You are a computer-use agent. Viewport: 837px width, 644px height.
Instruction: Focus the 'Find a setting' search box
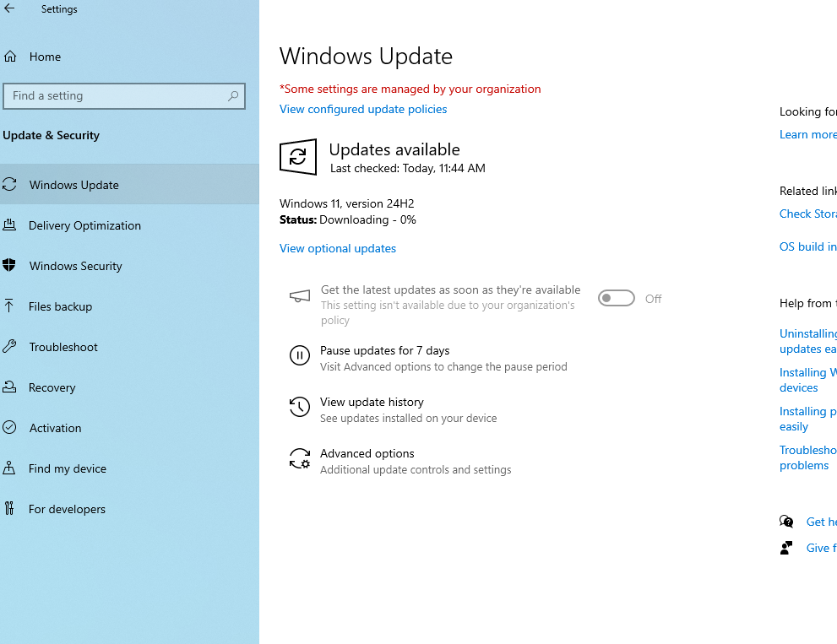pos(124,96)
